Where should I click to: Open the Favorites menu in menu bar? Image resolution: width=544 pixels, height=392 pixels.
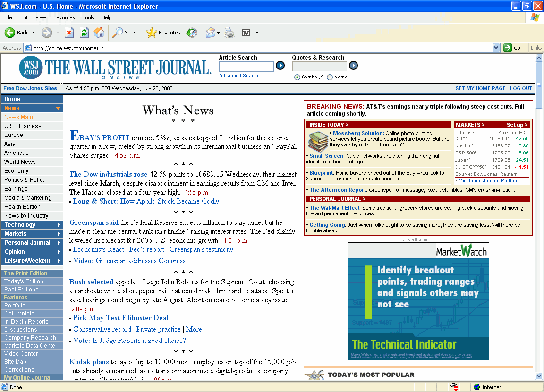point(64,17)
